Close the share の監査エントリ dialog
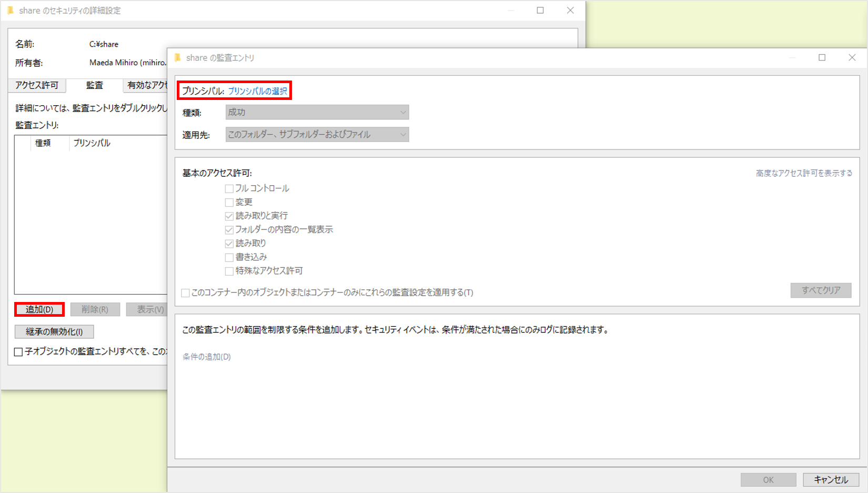Viewport: 868px width, 493px height. [x=852, y=57]
